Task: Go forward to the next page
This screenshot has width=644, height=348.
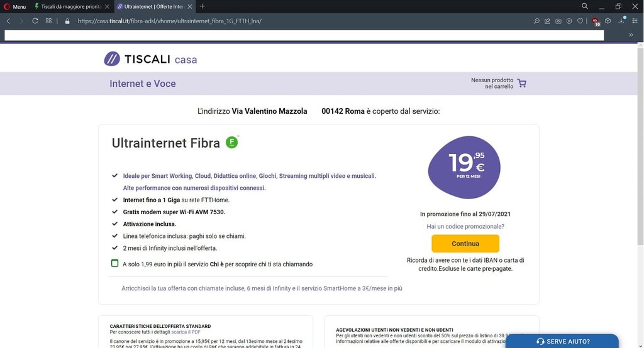Action: coord(21,21)
